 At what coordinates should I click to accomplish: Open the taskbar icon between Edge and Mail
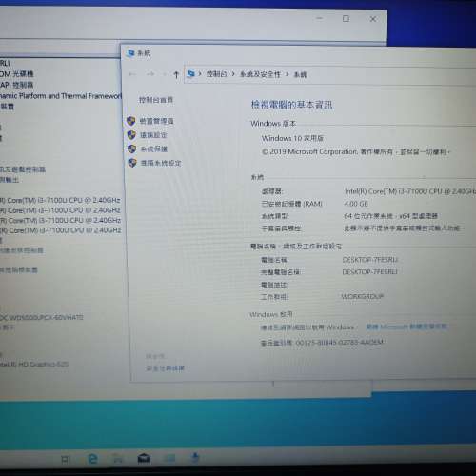coord(118,459)
